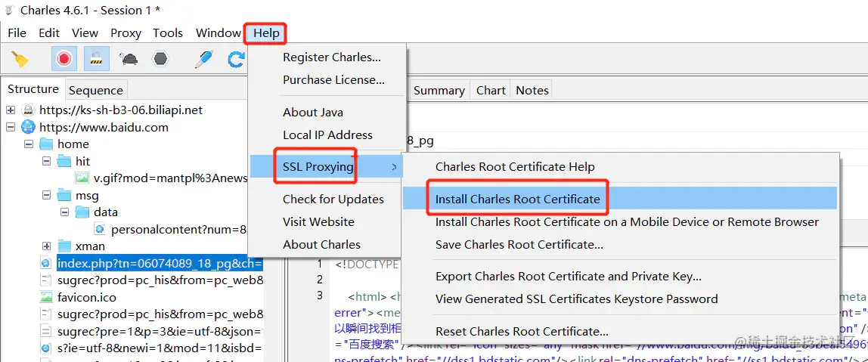Toggle the turtle Throttling icon

[129, 59]
